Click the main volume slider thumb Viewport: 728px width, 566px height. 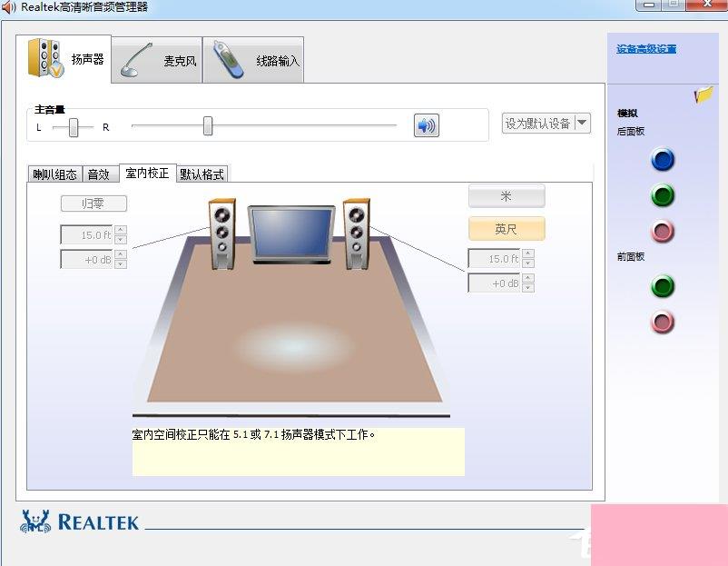tap(208, 126)
